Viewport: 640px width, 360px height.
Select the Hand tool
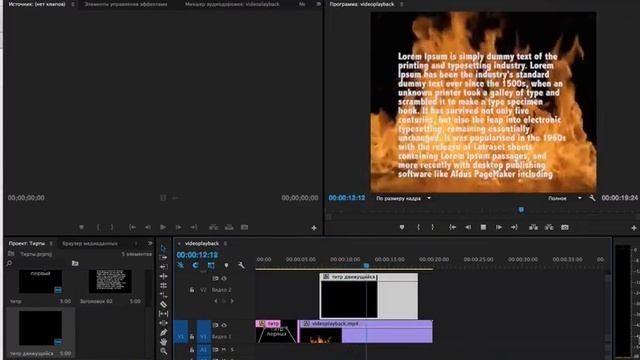(163, 342)
